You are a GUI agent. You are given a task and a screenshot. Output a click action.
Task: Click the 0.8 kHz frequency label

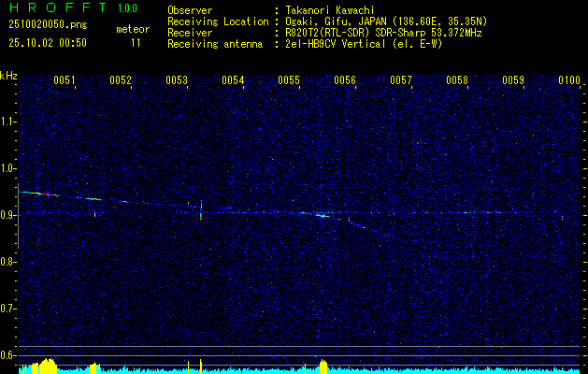tap(9, 262)
